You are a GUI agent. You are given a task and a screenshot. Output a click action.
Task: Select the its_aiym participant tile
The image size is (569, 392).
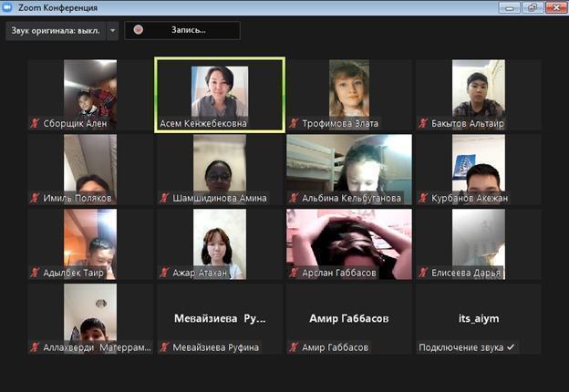tap(478, 319)
